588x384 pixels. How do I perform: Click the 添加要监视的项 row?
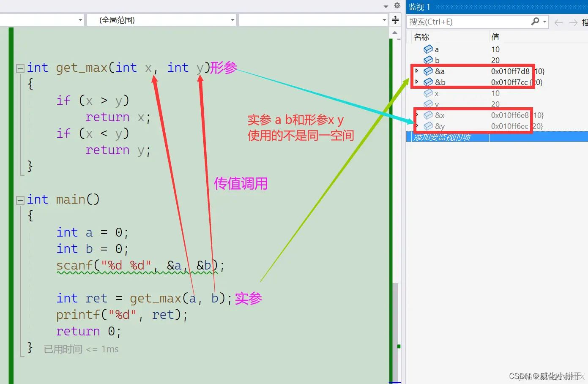(x=497, y=137)
